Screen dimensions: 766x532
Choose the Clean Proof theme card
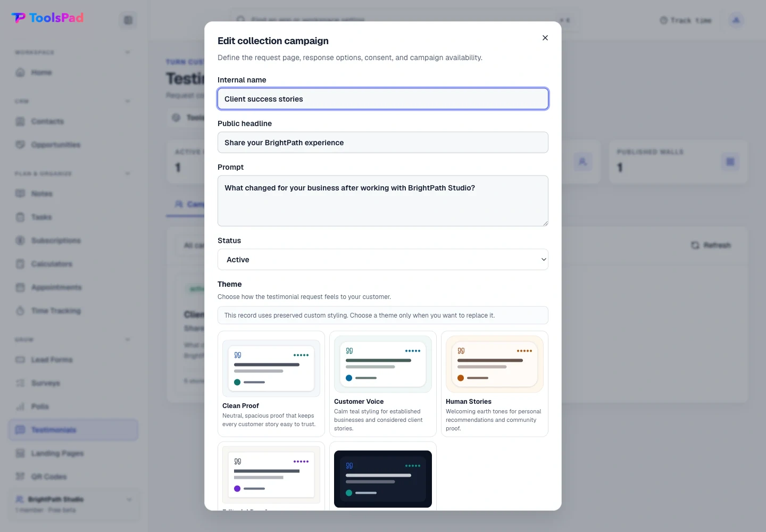[271, 384]
